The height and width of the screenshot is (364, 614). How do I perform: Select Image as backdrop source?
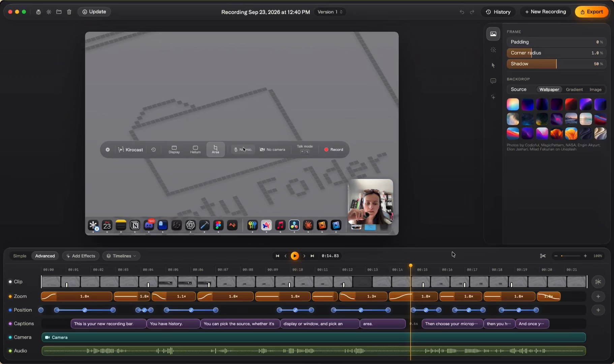[595, 89]
